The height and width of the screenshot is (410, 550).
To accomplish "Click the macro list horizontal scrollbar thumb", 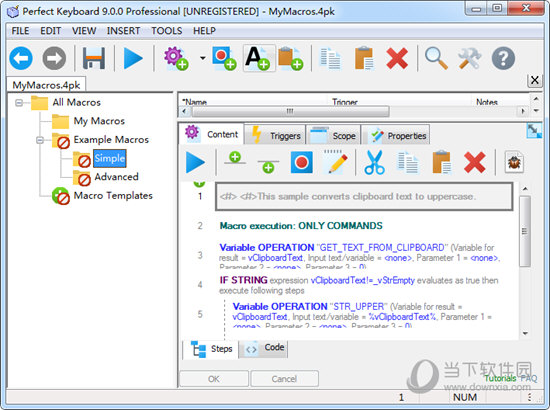I will 291,112.
